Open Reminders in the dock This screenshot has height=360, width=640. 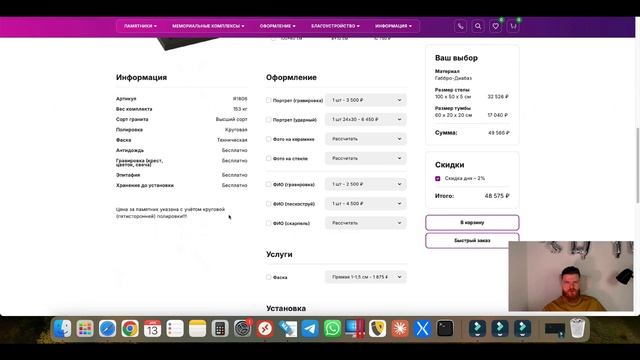(x=175, y=329)
